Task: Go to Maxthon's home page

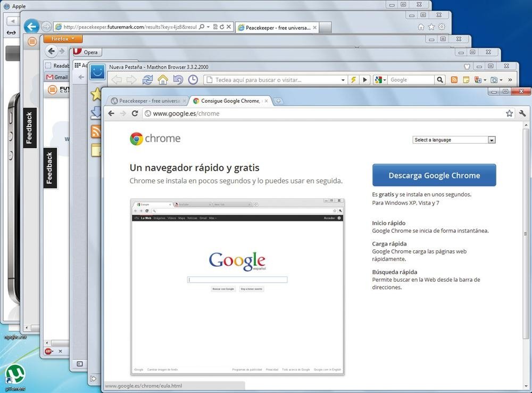Action: (163, 80)
